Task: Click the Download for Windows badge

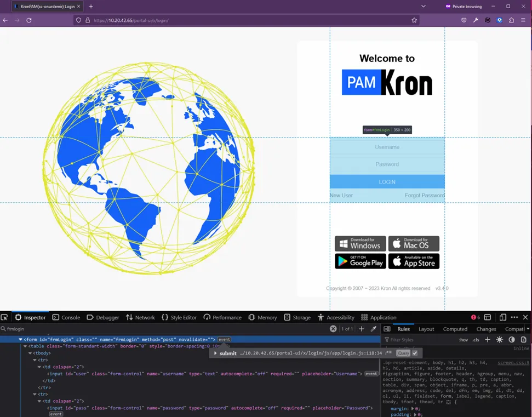Action: click(361, 244)
